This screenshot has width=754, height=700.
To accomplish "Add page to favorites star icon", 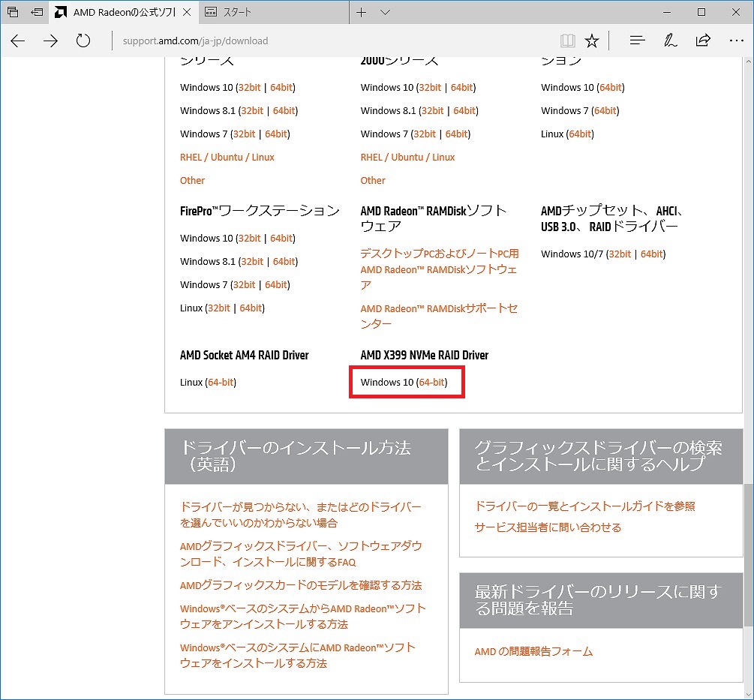I will (x=591, y=41).
